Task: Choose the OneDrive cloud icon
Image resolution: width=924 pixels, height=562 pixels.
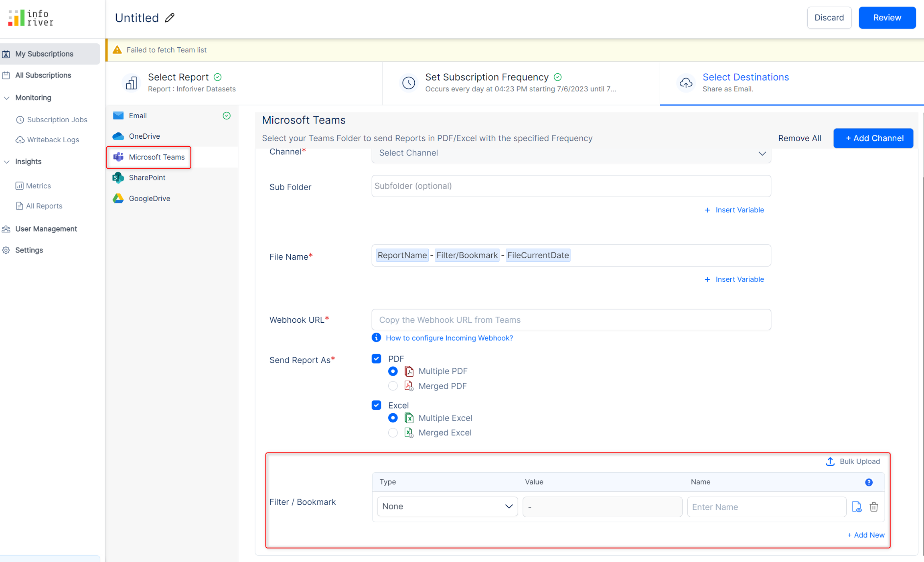Action: (x=118, y=136)
